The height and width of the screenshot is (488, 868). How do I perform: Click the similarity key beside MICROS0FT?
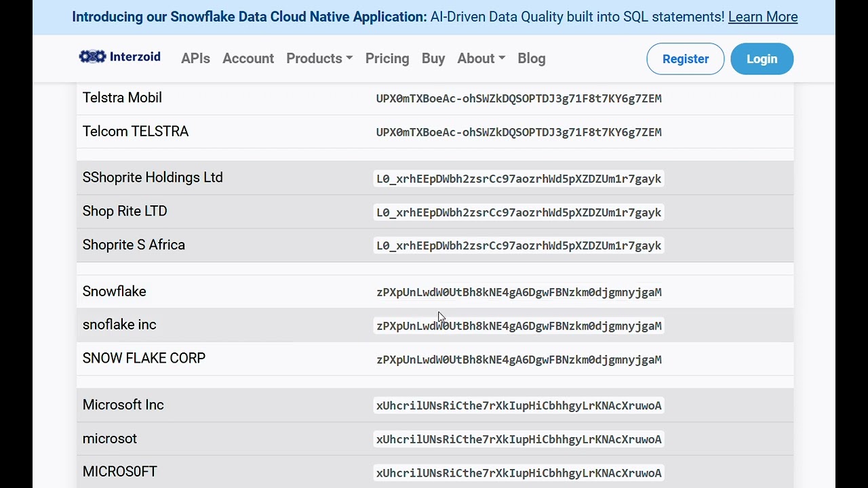pyautogui.click(x=519, y=473)
